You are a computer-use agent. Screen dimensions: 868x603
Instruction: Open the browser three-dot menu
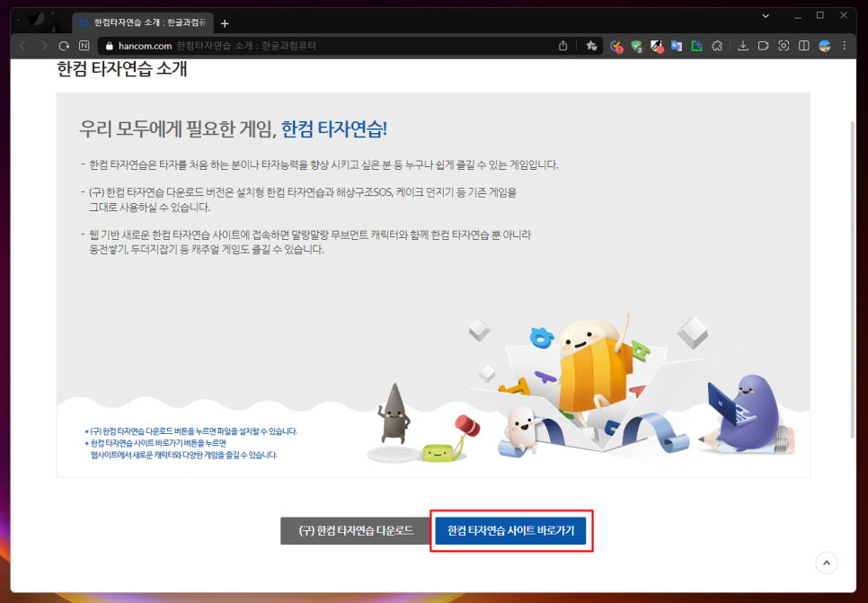pos(845,46)
